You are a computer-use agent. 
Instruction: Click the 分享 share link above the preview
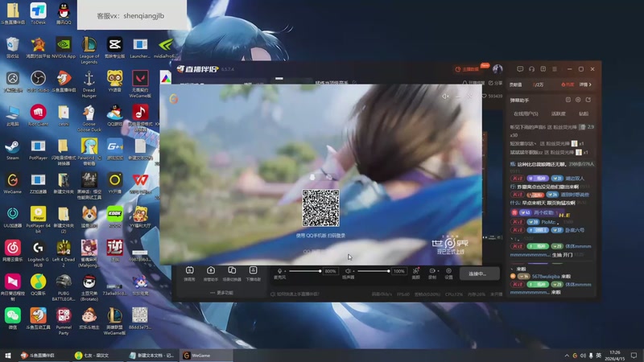point(496,83)
